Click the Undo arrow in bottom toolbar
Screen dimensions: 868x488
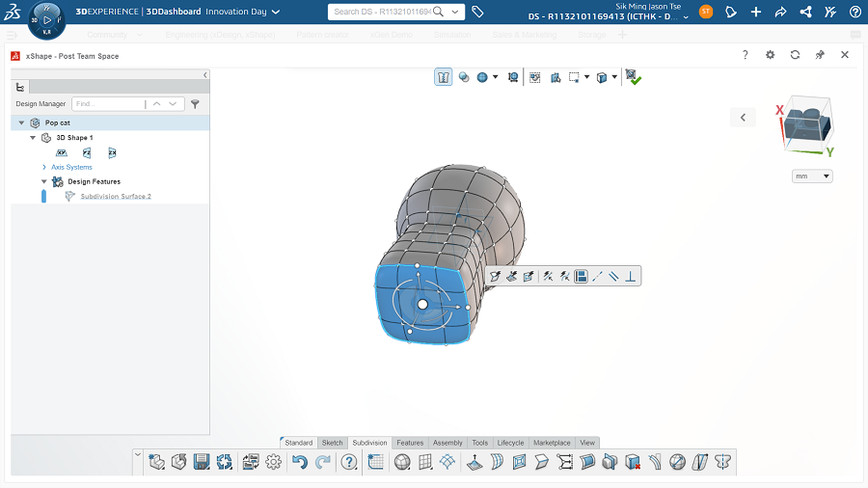[x=299, y=462]
